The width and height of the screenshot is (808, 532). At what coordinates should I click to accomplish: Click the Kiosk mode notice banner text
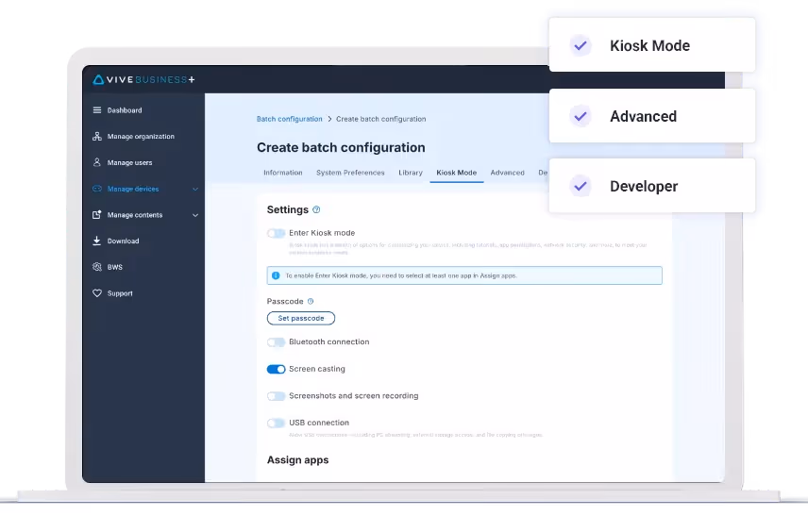pos(401,275)
